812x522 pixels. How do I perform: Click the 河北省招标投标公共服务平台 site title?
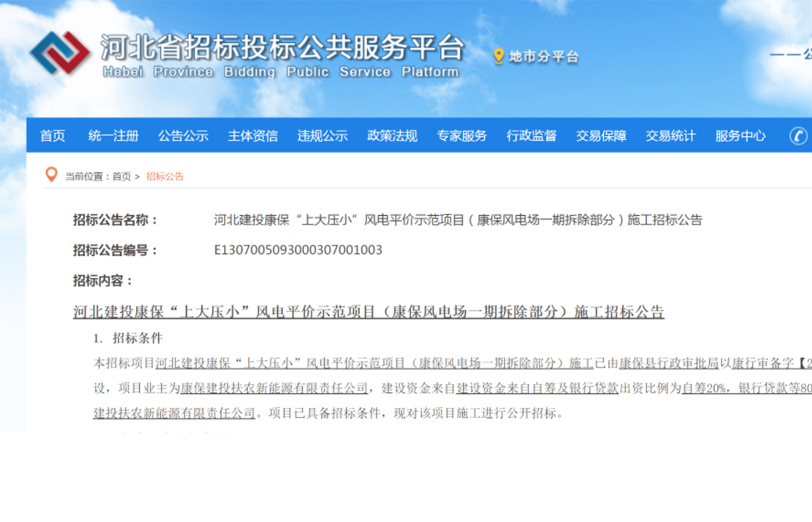coord(282,47)
